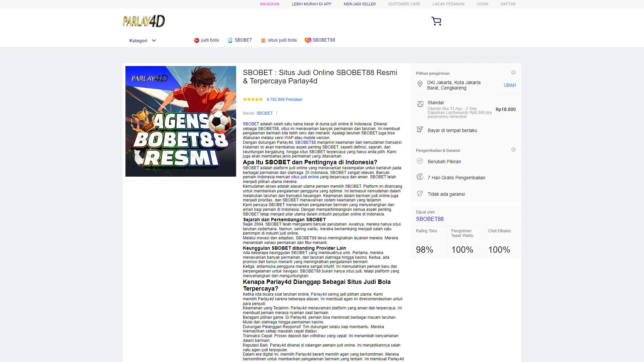Click the 98% Rating Toko value
This screenshot has width=644, height=362.
pyautogui.click(x=425, y=249)
